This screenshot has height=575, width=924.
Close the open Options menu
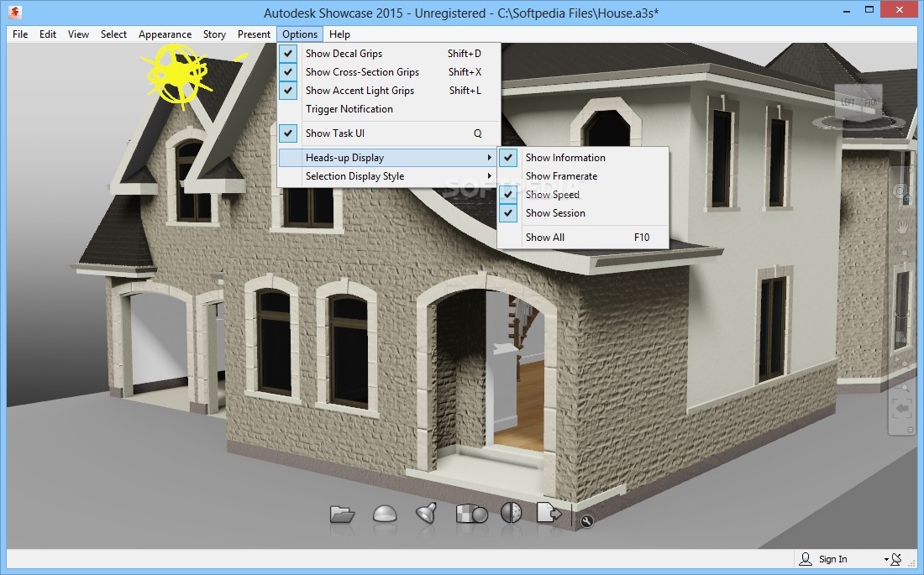click(300, 34)
